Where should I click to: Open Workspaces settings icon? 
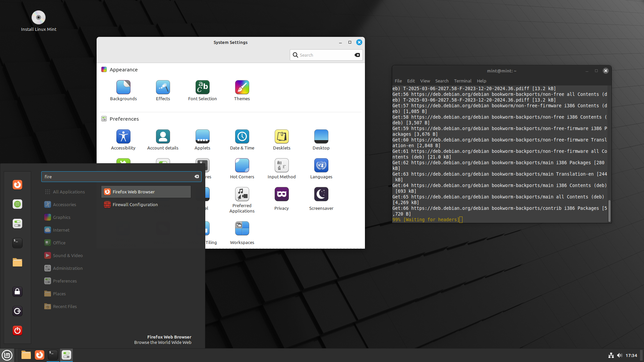tap(242, 229)
